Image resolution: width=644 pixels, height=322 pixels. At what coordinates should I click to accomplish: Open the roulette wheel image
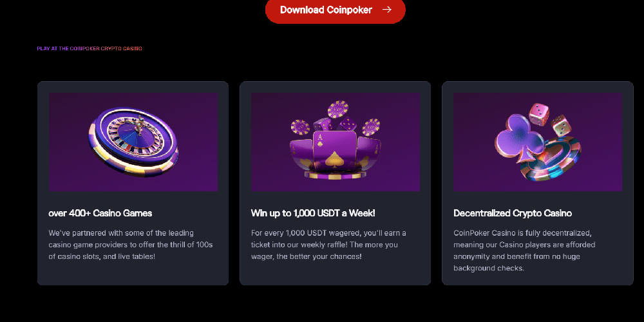pos(133,142)
